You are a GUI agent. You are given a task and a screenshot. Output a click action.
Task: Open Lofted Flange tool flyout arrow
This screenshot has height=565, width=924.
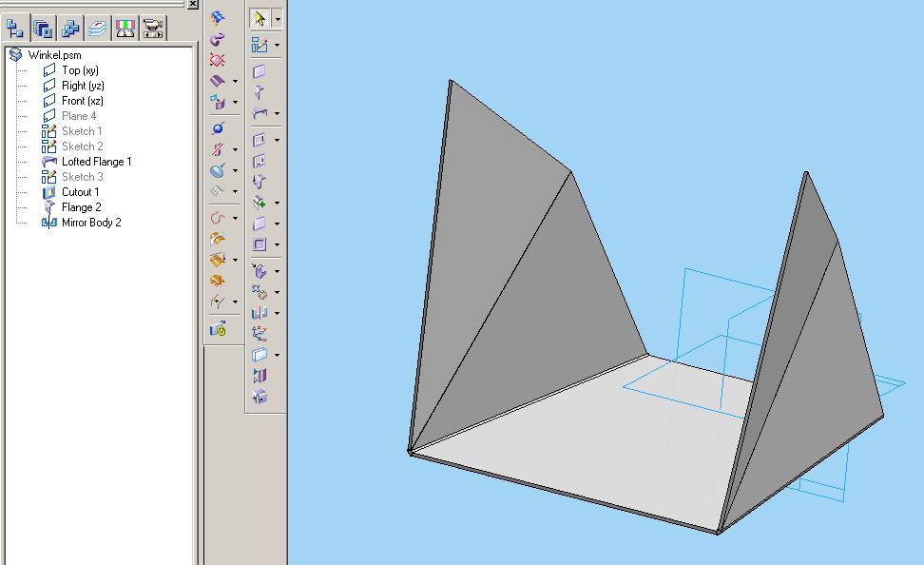point(277,114)
